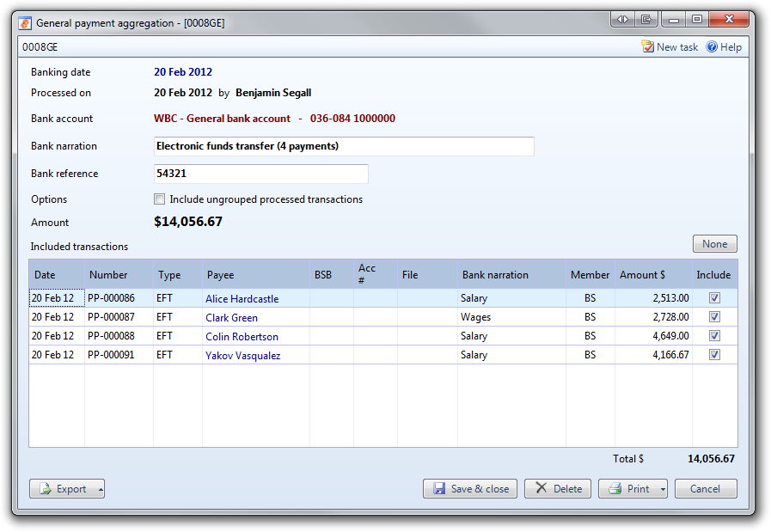Image resolution: width=771 pixels, height=532 pixels.
Task: Open payee link Yakov Vasqualez
Action: click(x=243, y=356)
